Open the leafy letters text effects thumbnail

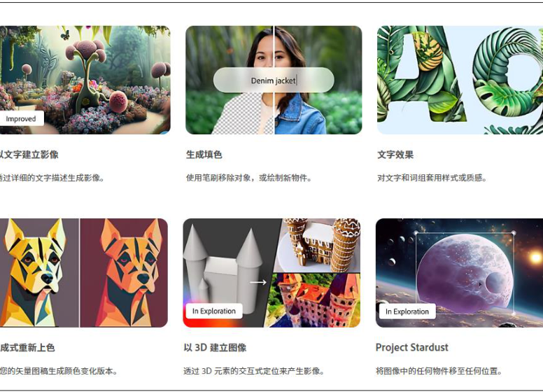(x=460, y=80)
